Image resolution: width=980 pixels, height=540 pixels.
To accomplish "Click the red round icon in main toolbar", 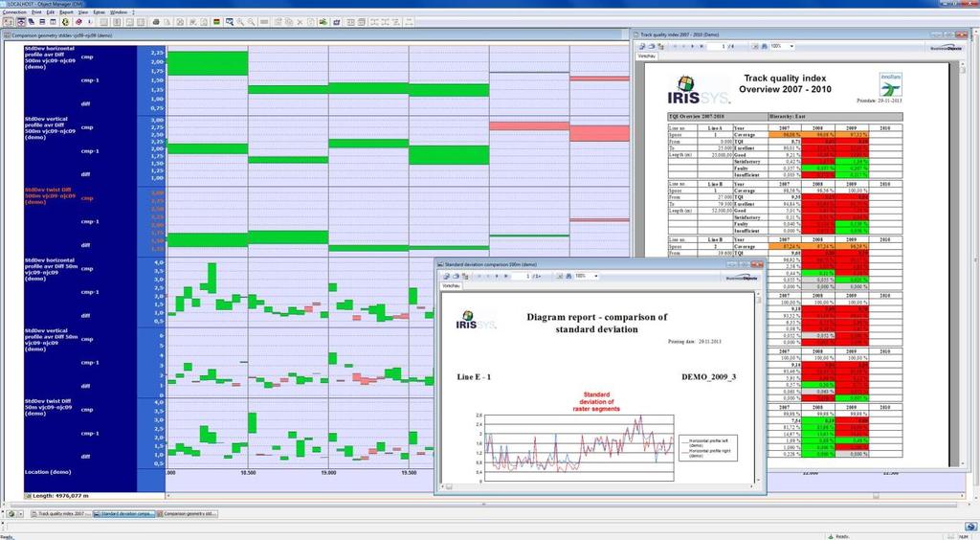I will (78, 22).
